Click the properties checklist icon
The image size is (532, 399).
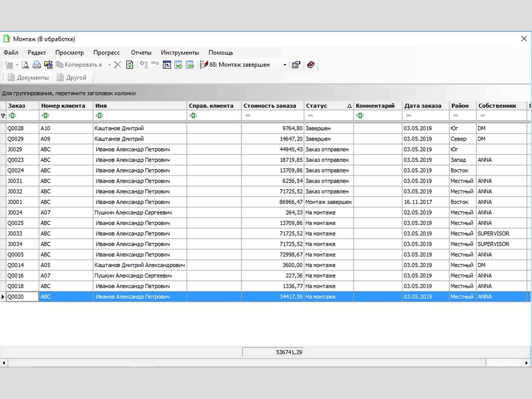(x=296, y=65)
